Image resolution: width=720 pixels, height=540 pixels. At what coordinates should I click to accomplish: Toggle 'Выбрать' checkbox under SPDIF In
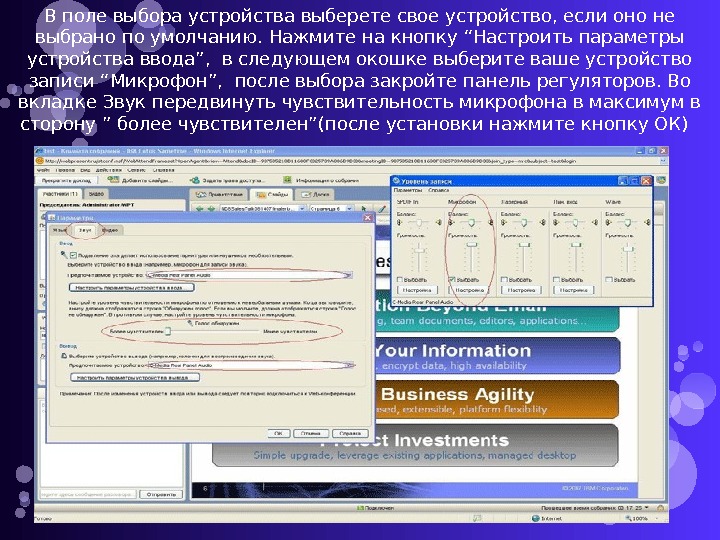tap(399, 279)
